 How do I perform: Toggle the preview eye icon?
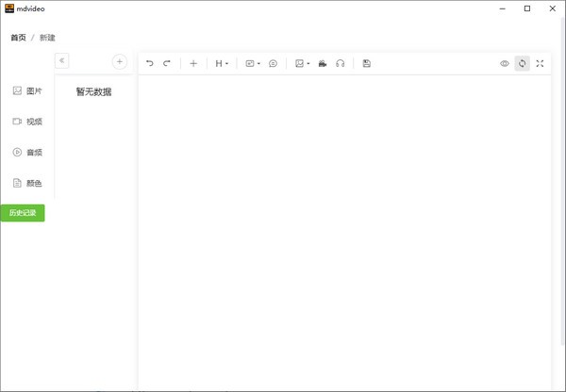pyautogui.click(x=505, y=63)
